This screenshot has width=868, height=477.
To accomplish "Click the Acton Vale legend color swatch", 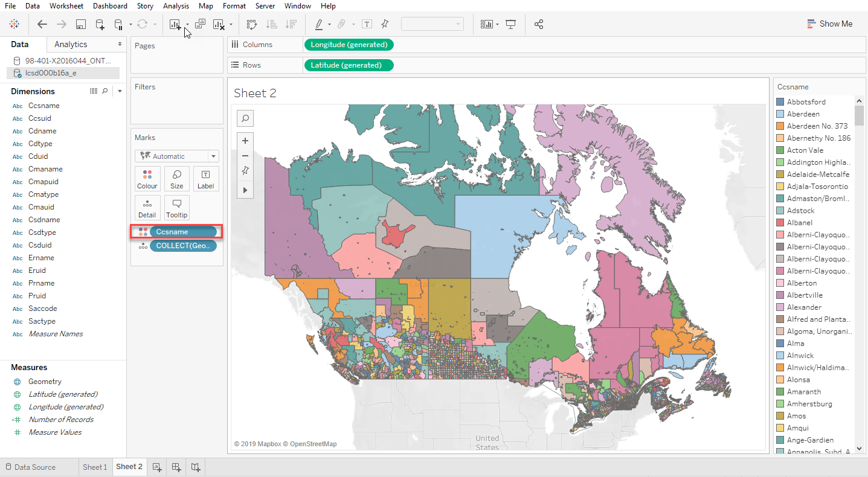I will pos(780,150).
